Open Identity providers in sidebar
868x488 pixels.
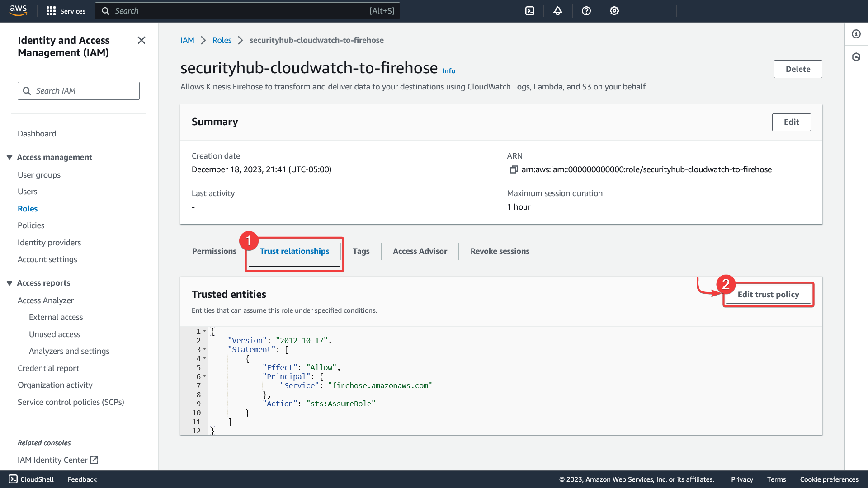pos(49,243)
